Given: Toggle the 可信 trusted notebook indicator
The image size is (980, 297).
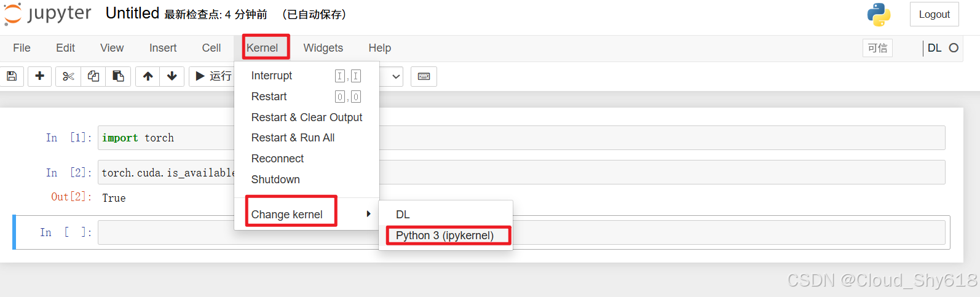Looking at the screenshot, I should coord(877,48).
